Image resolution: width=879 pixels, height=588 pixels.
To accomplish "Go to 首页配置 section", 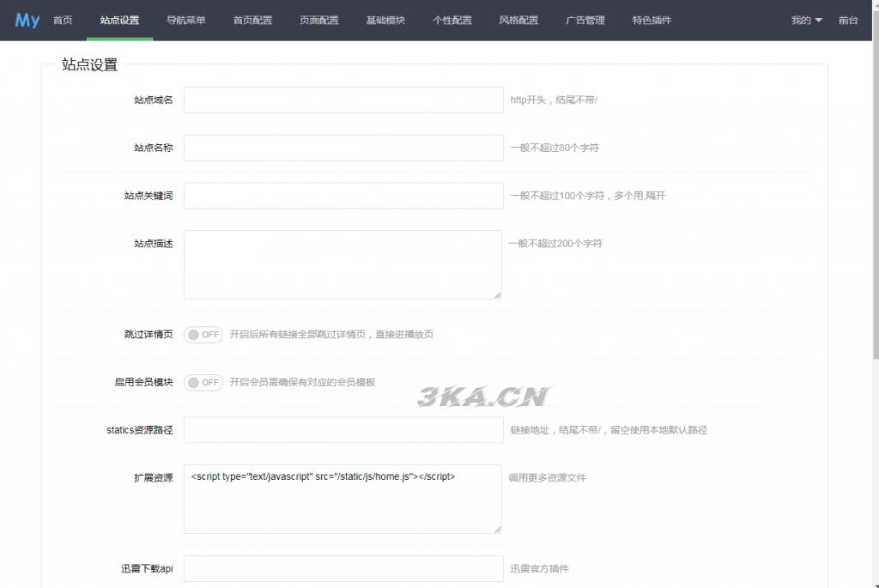I will click(252, 20).
